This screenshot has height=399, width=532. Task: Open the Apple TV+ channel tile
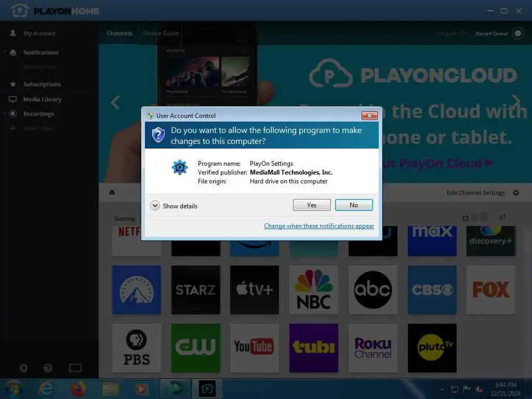pos(254,290)
